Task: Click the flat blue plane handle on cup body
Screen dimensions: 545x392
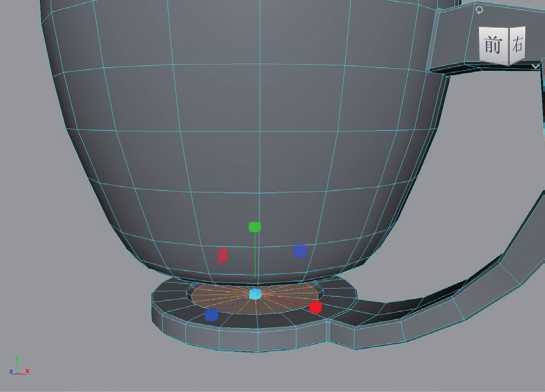Action: tap(300, 251)
